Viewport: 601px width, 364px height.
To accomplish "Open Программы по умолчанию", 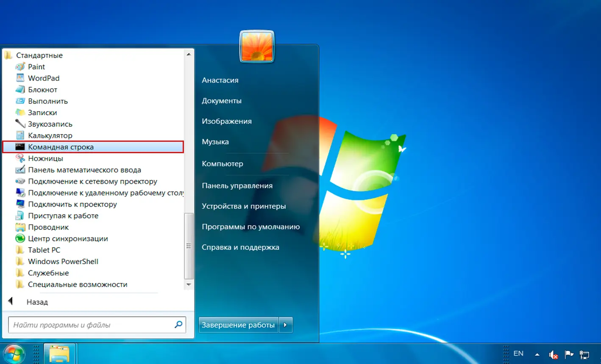I will tap(250, 226).
